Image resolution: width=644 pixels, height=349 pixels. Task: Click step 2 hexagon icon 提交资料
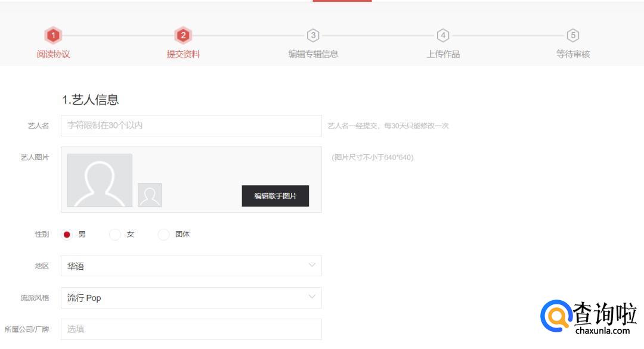pyautogui.click(x=183, y=35)
